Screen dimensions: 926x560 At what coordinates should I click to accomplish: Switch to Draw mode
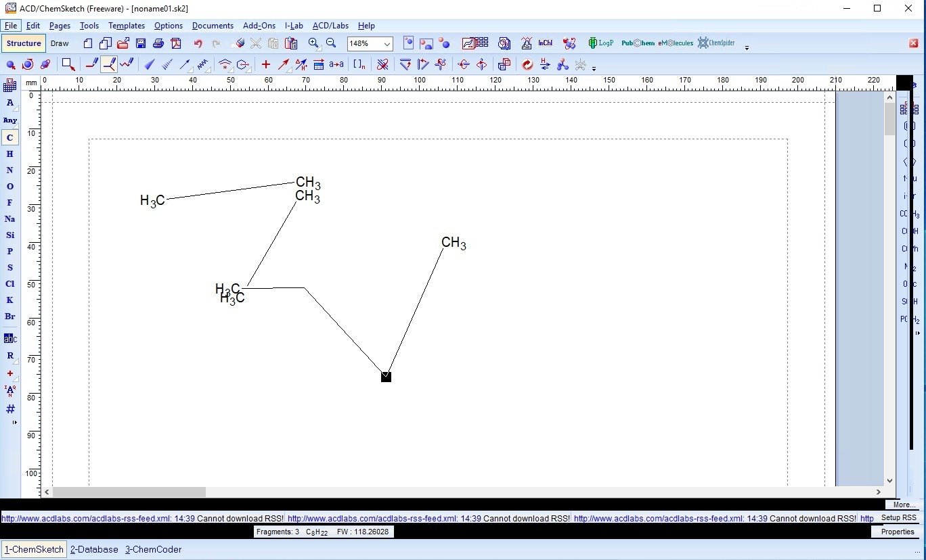pos(60,43)
